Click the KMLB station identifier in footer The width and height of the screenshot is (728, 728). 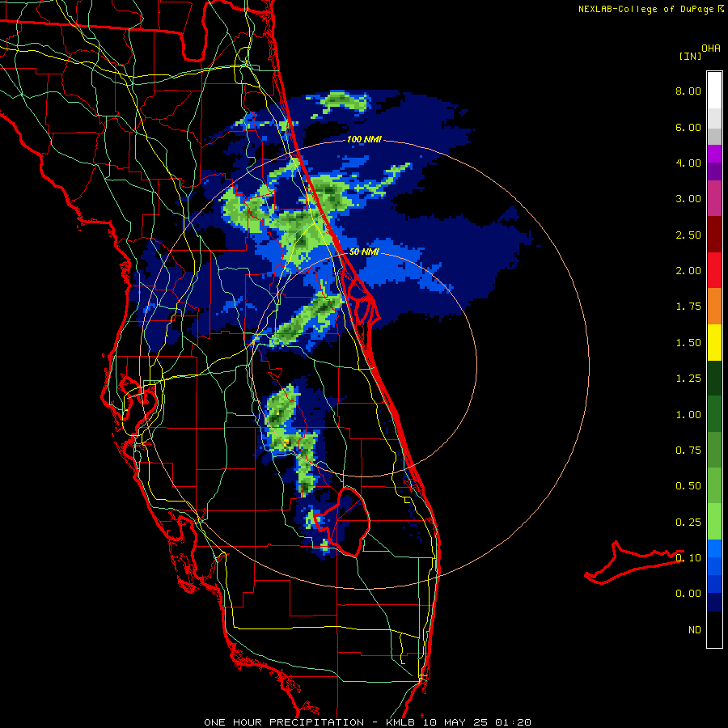coord(402,722)
